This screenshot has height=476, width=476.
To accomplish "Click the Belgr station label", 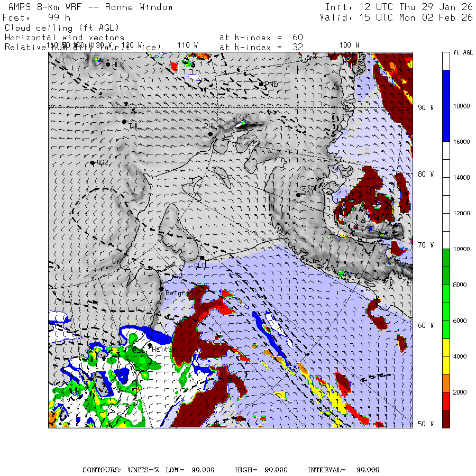I will 175,293.
